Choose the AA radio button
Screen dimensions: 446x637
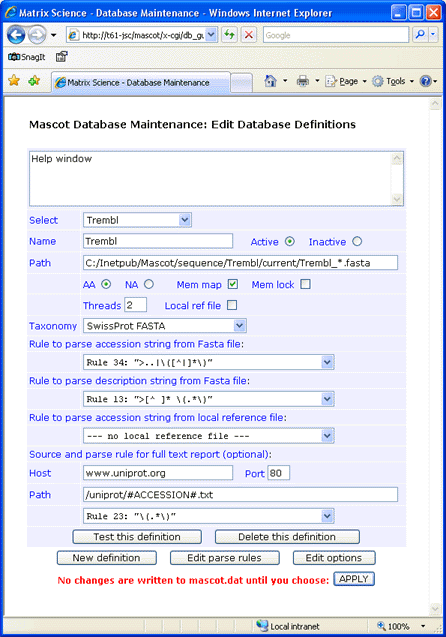tap(106, 284)
